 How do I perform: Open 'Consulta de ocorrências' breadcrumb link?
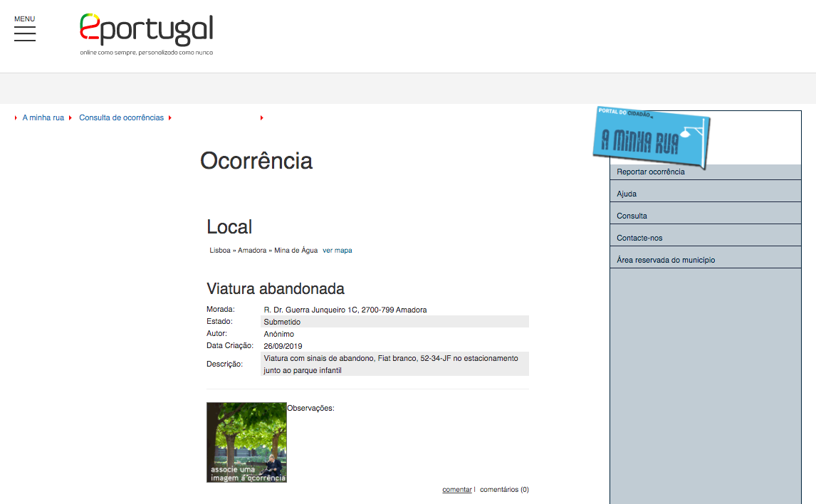coord(121,118)
